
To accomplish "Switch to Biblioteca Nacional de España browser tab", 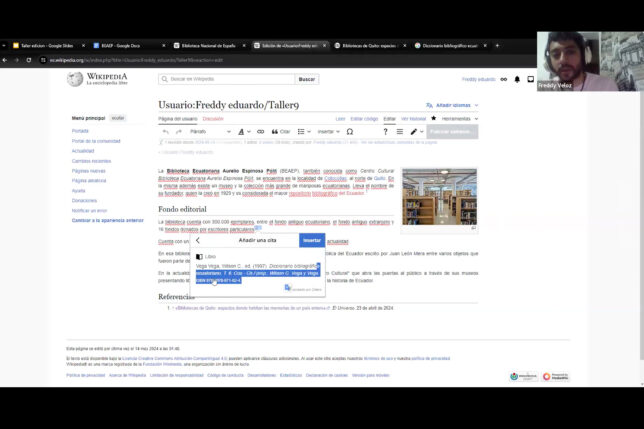I will [208, 45].
